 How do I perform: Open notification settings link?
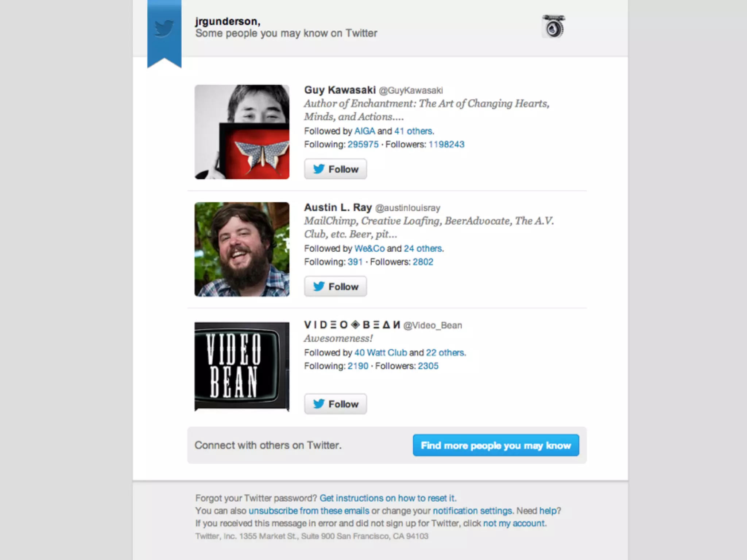pyautogui.click(x=473, y=511)
